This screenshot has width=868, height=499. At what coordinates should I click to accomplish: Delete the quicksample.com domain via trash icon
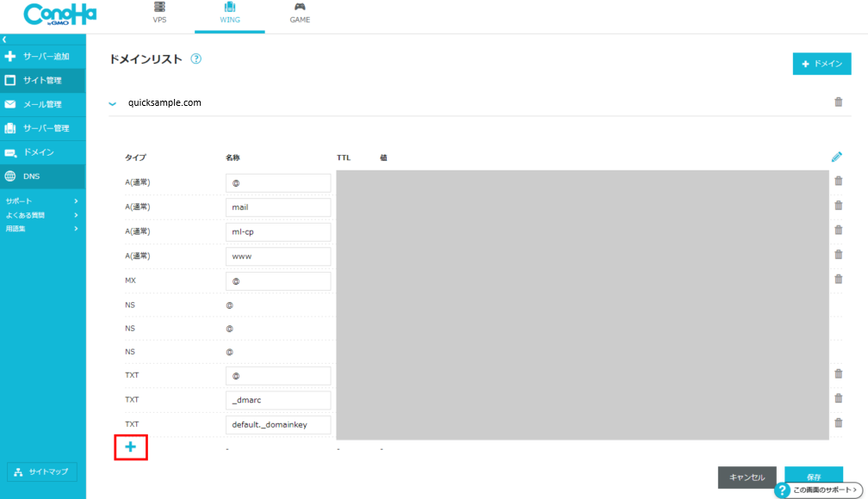tap(838, 102)
